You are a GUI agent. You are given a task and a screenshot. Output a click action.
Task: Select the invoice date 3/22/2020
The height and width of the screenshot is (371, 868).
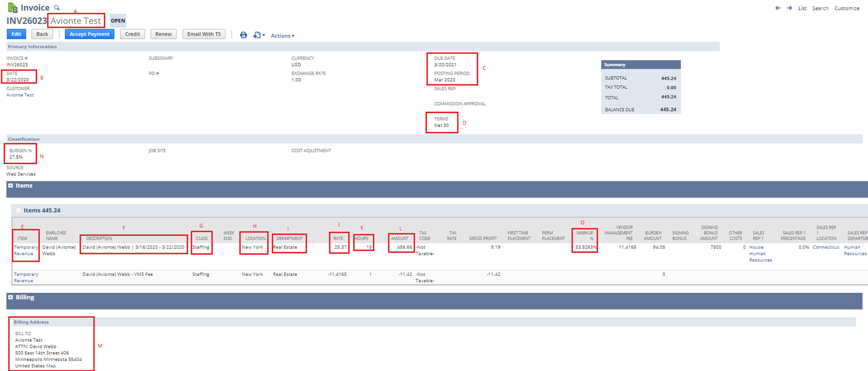[x=17, y=80]
